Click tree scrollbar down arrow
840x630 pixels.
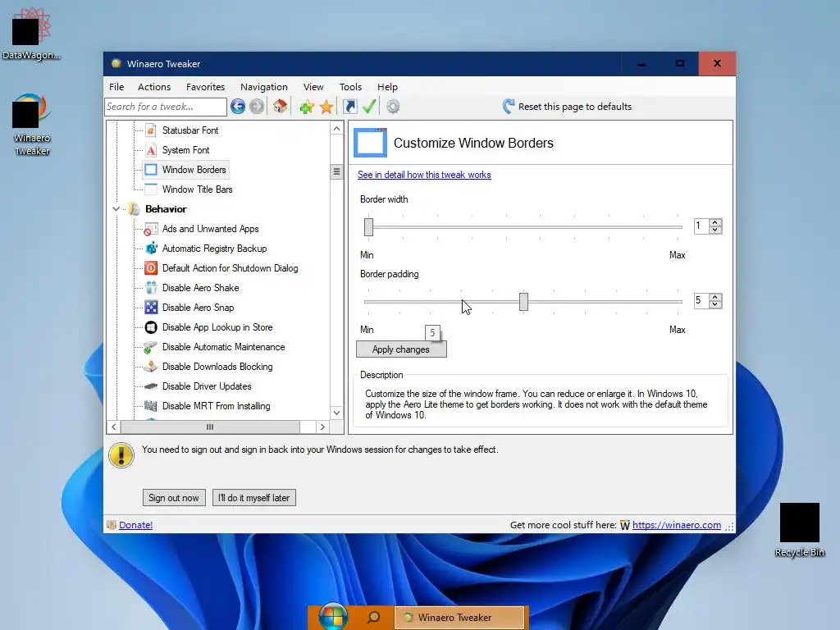[x=336, y=413]
